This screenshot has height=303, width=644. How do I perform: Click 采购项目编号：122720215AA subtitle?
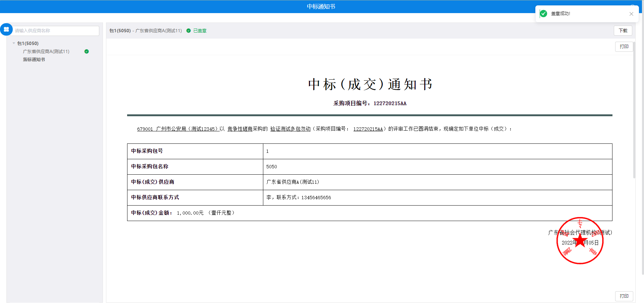(x=370, y=103)
